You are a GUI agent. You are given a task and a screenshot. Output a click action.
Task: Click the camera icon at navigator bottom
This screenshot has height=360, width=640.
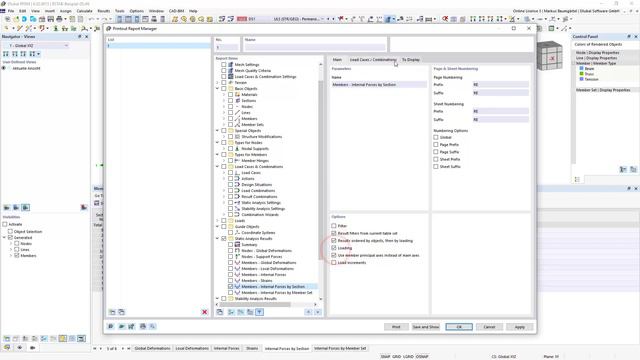click(32, 348)
